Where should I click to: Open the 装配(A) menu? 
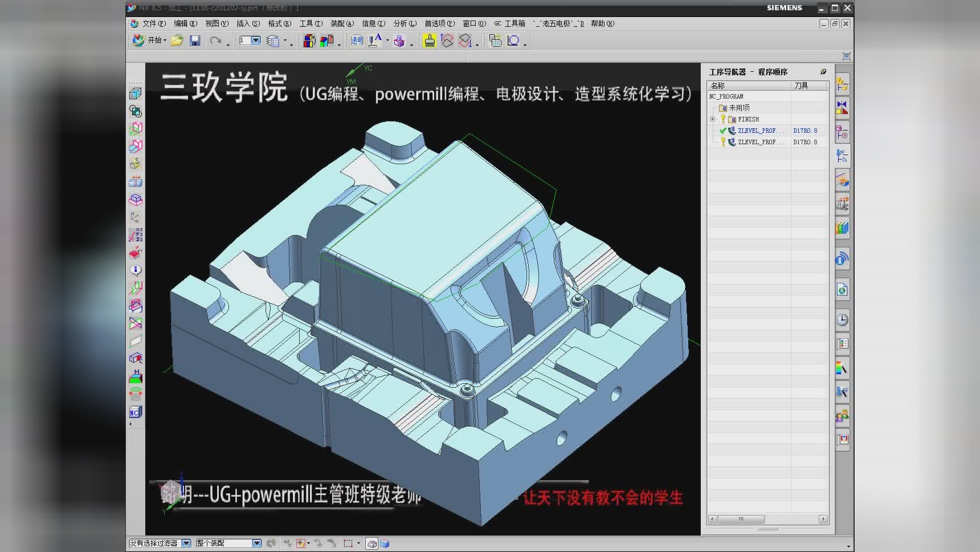(x=342, y=23)
